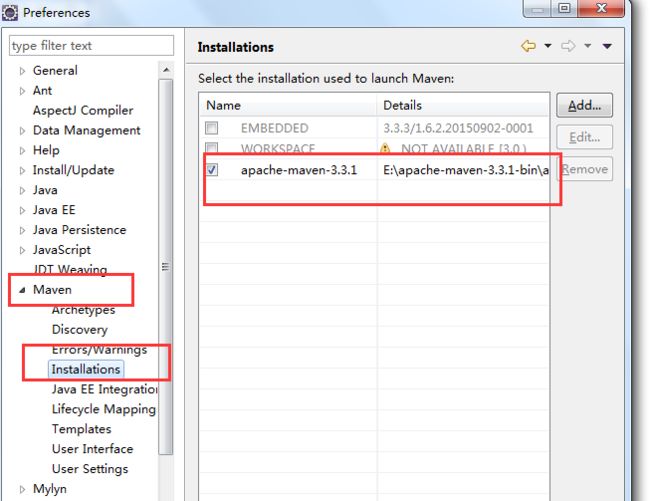The height and width of the screenshot is (501, 650).
Task: Select the JavaScript preference page
Action: tap(62, 249)
